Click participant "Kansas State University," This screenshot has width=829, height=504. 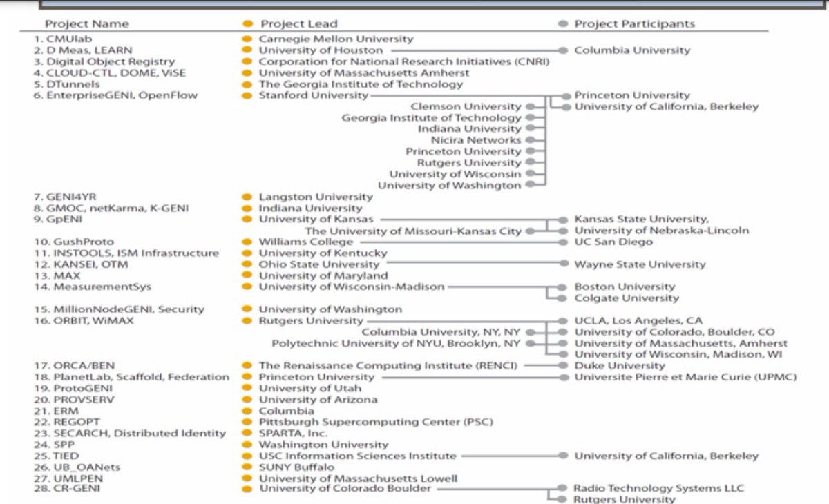pos(642,220)
